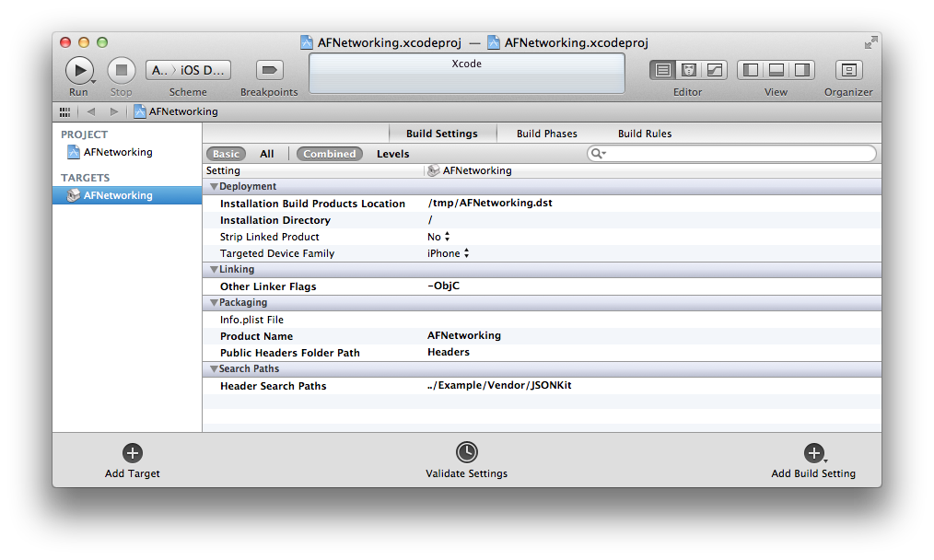This screenshot has width=934, height=560.
Task: Click the ../Example/Vendor/JSONKit path value
Action: tap(499, 385)
